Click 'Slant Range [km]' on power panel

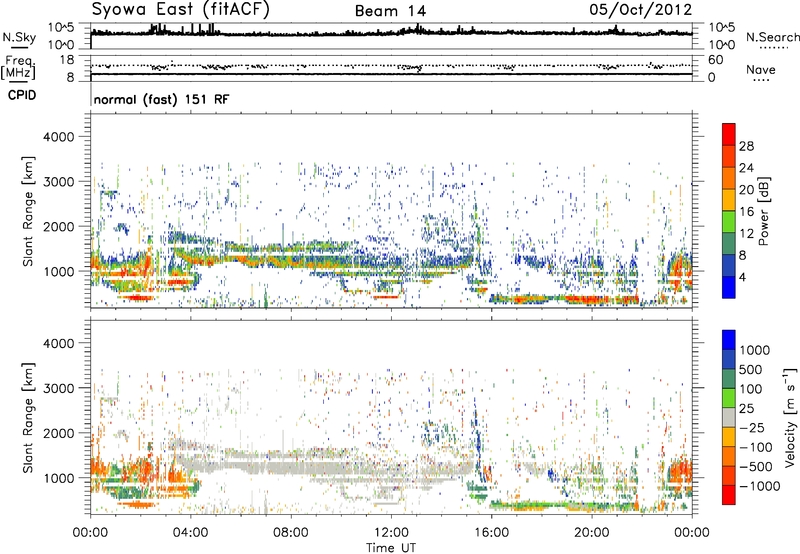(x=29, y=211)
